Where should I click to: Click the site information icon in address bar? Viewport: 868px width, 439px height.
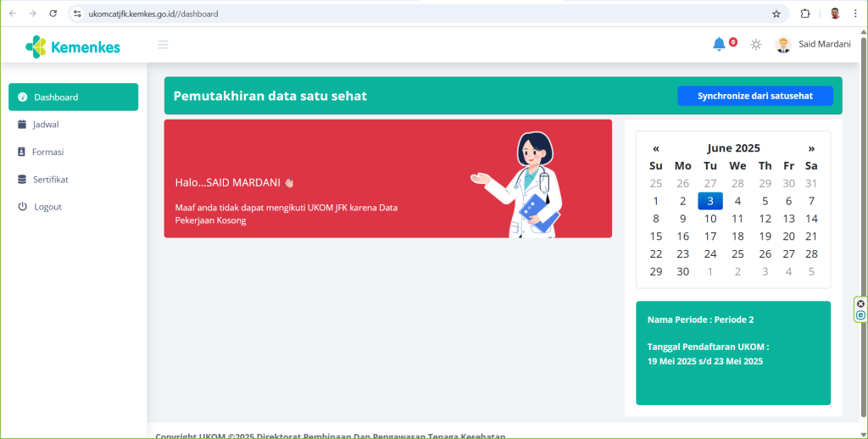[77, 14]
